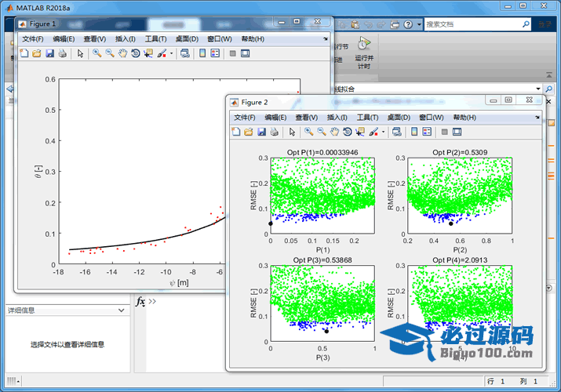
Task: Activate Zoom In tool in Figure 2
Action: coord(308,132)
